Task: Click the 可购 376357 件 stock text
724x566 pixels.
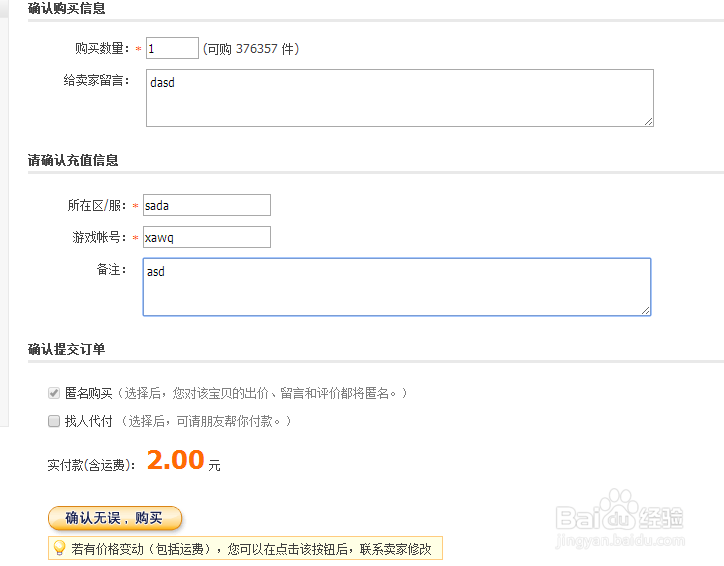Action: pos(251,48)
